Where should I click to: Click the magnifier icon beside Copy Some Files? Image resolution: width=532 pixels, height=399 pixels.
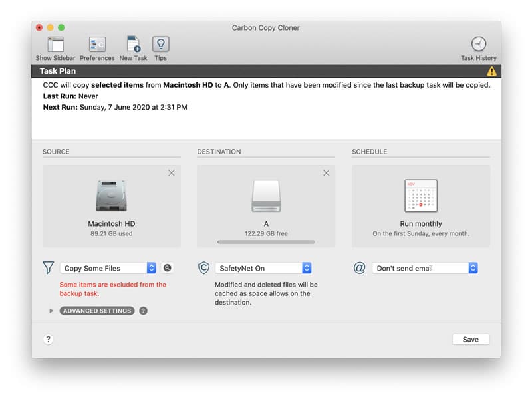(168, 268)
